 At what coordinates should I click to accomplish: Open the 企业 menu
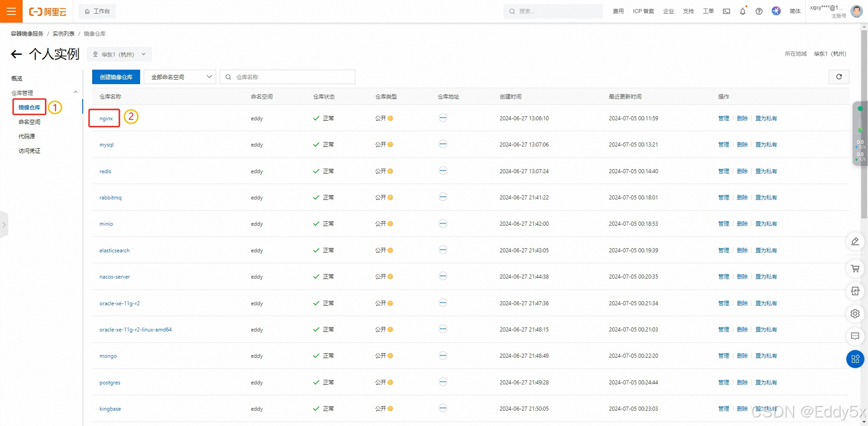(669, 11)
